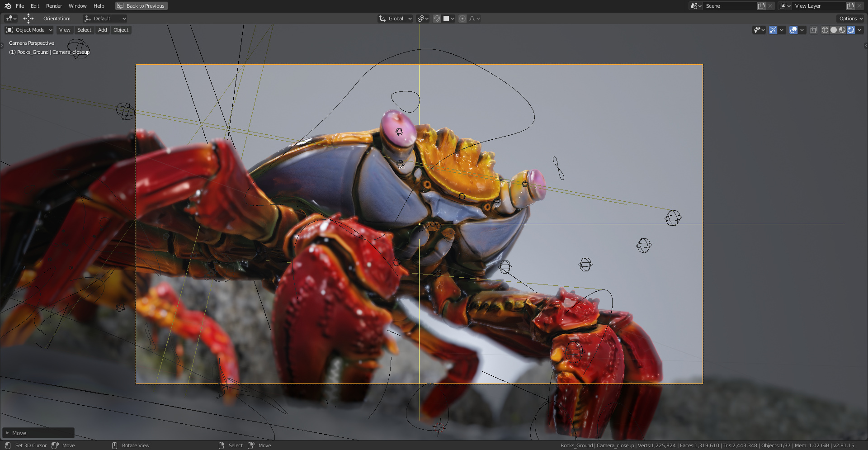The height and width of the screenshot is (450, 868).
Task: Expand the gizmo settings dropdown arrow
Action: (782, 30)
